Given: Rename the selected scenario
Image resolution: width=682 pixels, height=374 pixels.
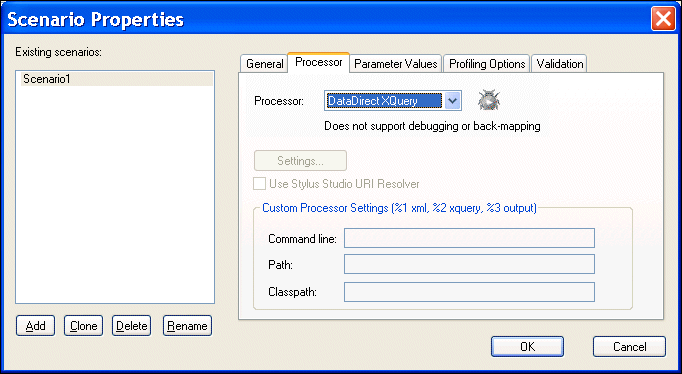Looking at the screenshot, I should click(187, 326).
